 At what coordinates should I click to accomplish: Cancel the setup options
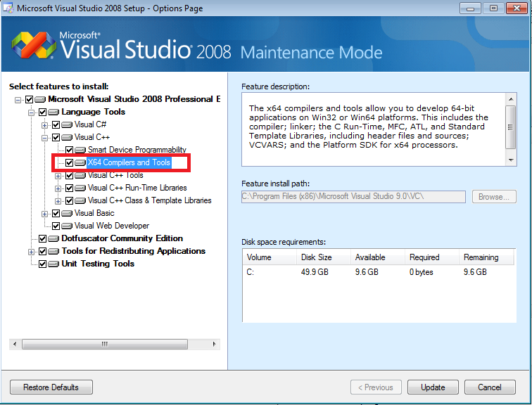(x=490, y=387)
